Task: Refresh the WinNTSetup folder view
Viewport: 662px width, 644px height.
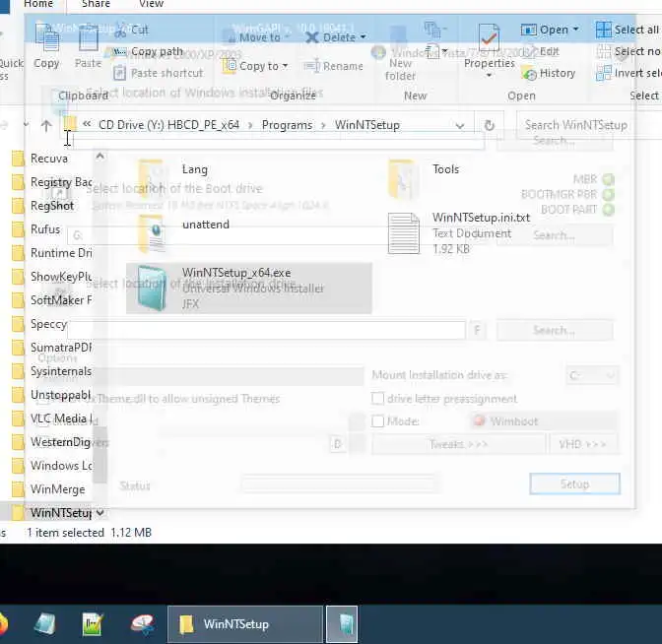Action: coord(489,125)
